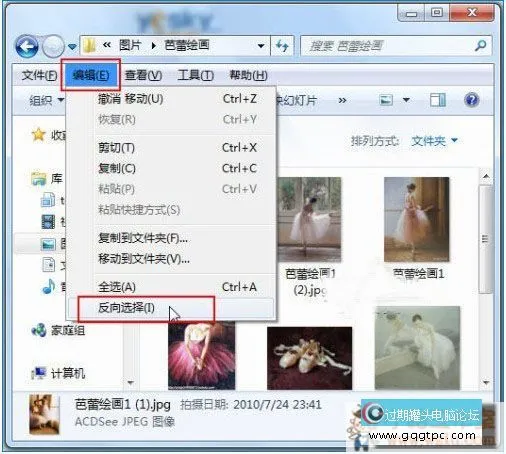Click the 幻灯片 toolbar button
Viewport: 506px width, 454px height.
[x=296, y=100]
